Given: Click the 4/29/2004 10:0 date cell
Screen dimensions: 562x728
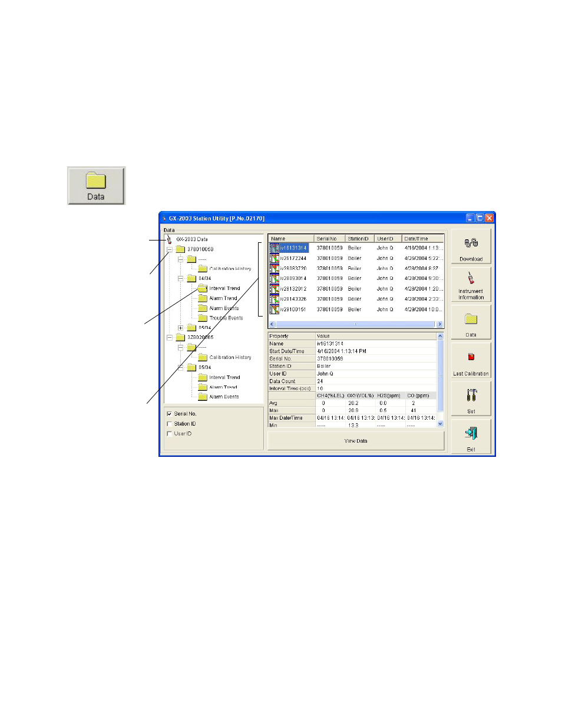Looking at the screenshot, I should (x=424, y=309).
